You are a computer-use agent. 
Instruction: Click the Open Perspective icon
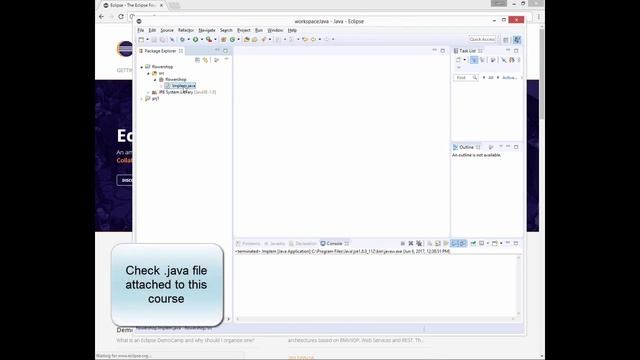[x=506, y=40]
